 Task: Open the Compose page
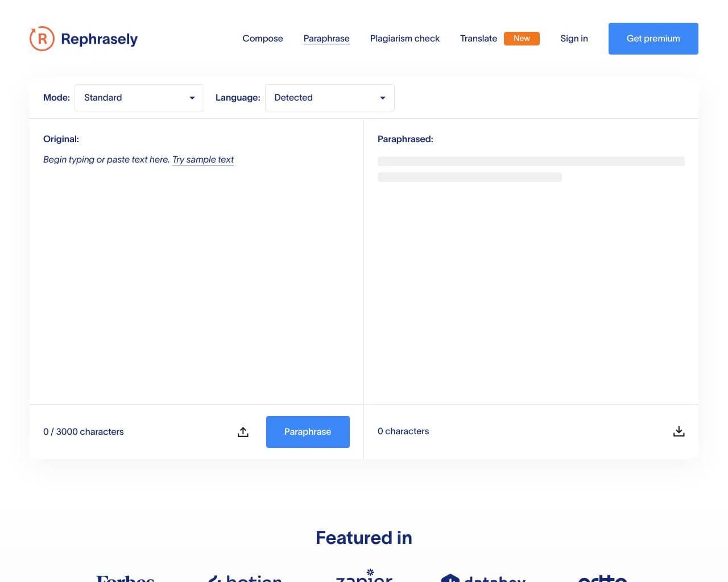(262, 39)
